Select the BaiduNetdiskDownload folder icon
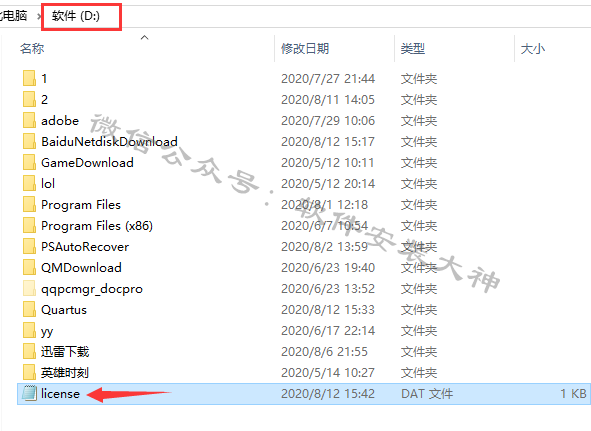 (x=29, y=141)
